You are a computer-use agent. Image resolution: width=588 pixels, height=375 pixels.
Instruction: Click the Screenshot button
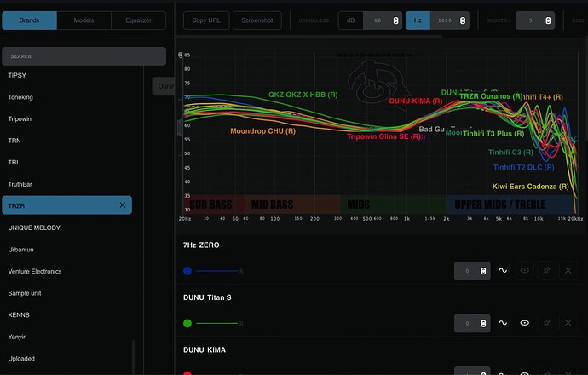click(x=257, y=20)
